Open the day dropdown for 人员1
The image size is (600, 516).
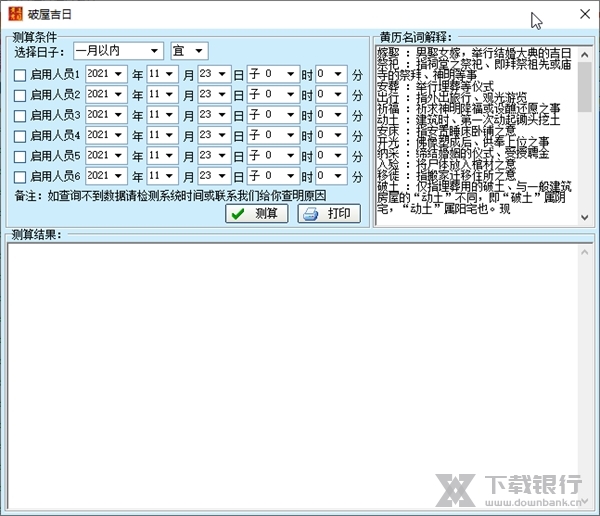[214, 74]
